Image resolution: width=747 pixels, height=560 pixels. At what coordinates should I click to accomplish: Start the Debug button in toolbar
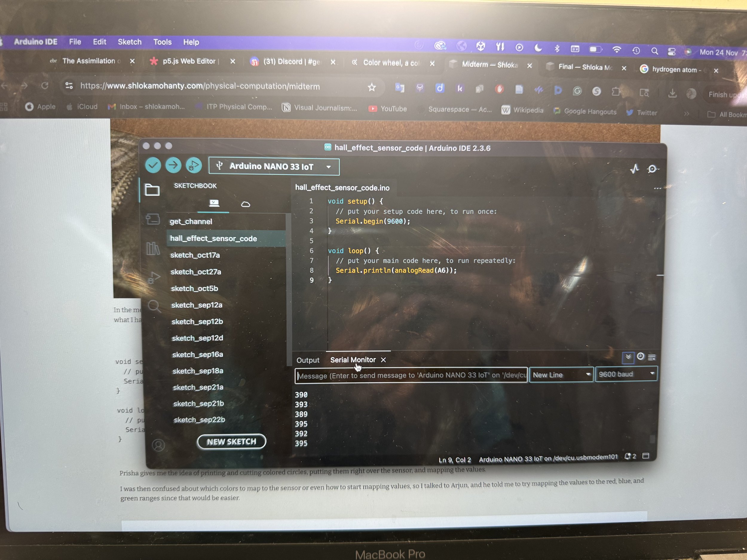coord(194,165)
